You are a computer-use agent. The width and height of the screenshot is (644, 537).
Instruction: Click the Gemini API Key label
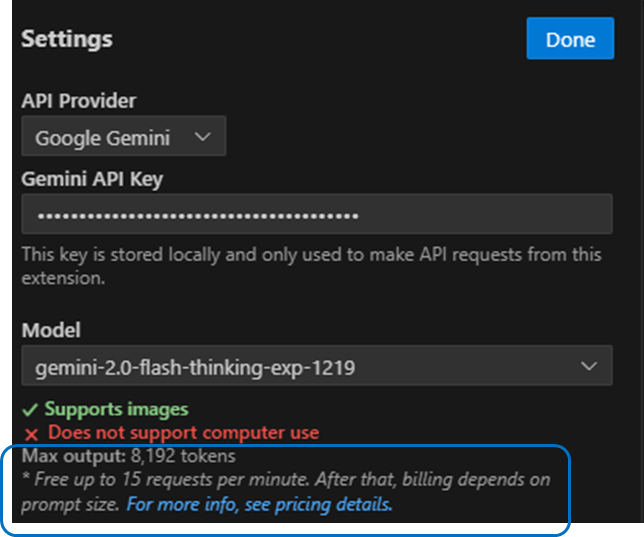[91, 179]
